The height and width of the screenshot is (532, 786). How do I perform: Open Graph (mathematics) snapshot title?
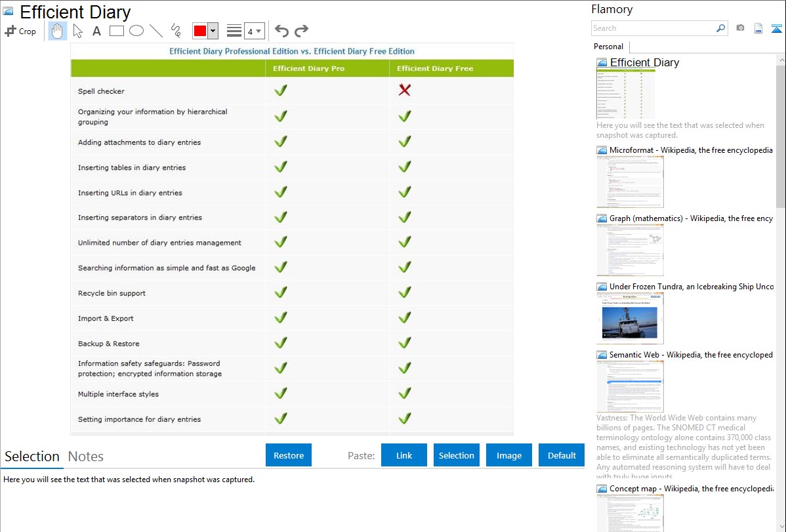pos(691,218)
